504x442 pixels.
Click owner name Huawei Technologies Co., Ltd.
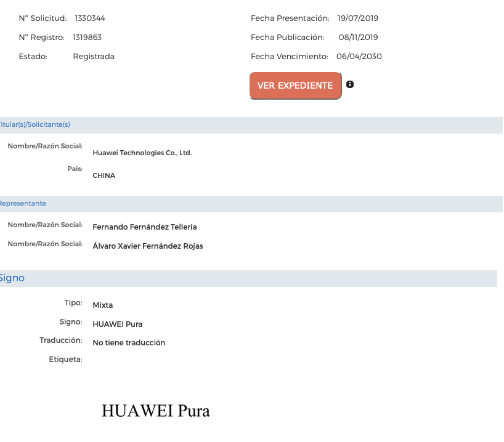click(142, 153)
